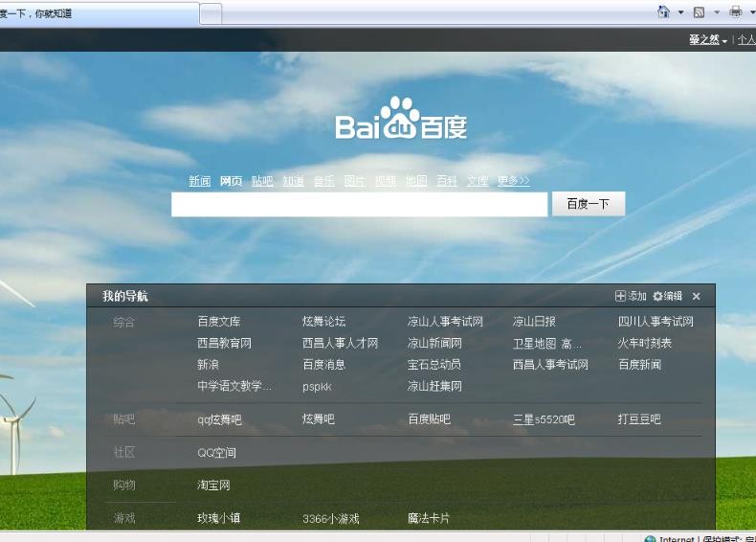Open the 视频 search category

(x=386, y=181)
